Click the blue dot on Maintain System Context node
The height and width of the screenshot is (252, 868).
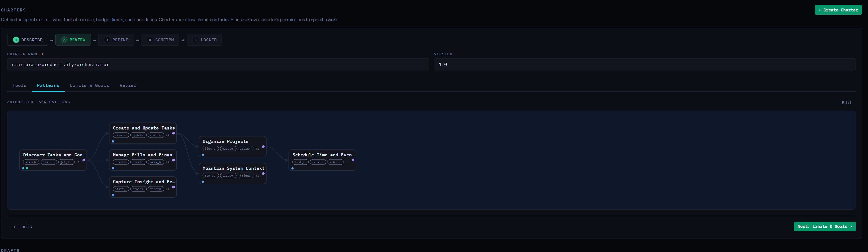pyautogui.click(x=202, y=182)
